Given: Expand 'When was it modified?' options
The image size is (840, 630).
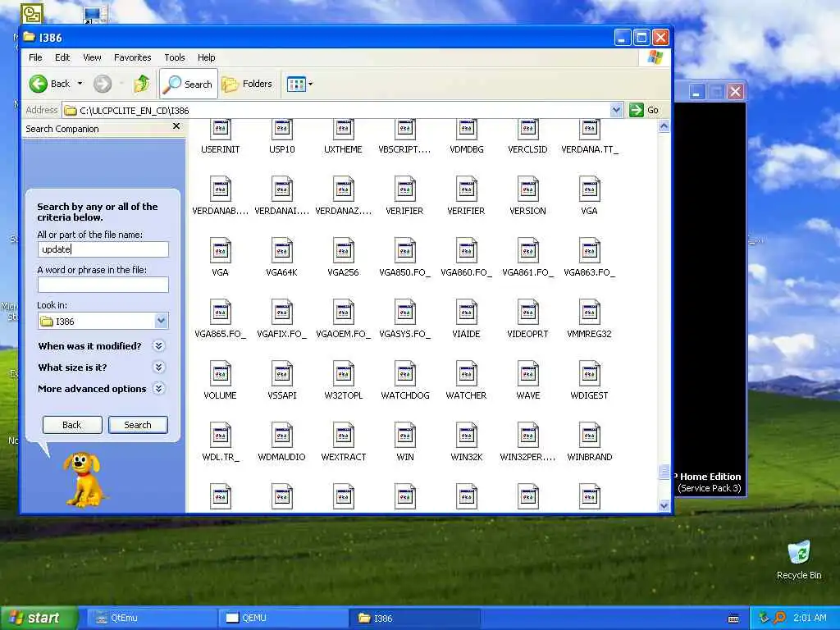Looking at the screenshot, I should (x=158, y=346).
